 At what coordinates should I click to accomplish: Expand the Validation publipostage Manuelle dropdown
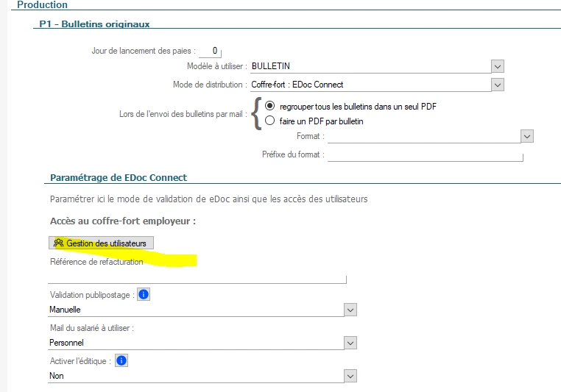coord(350,310)
